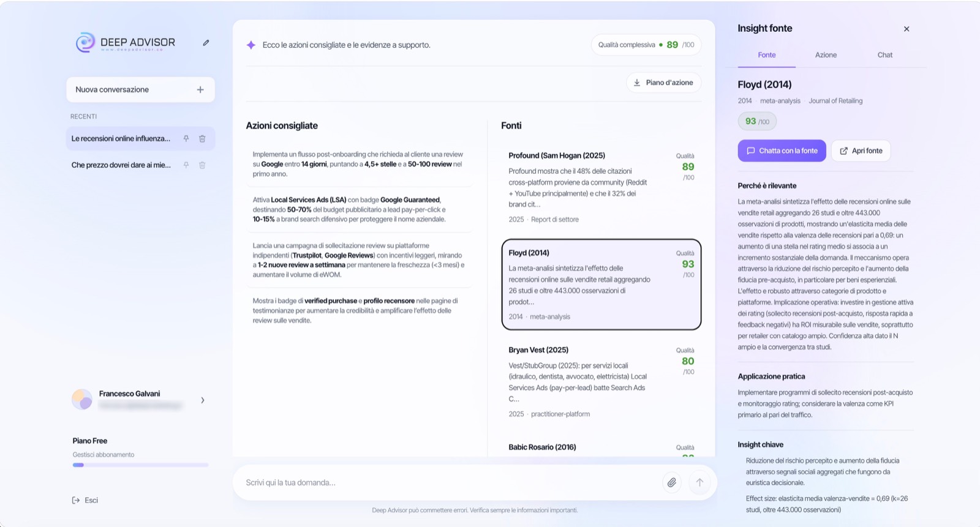Screen dimensions: 980x527
Task: Pin the 'Le recensioni online influenza...' conversation
Action: (x=186, y=138)
